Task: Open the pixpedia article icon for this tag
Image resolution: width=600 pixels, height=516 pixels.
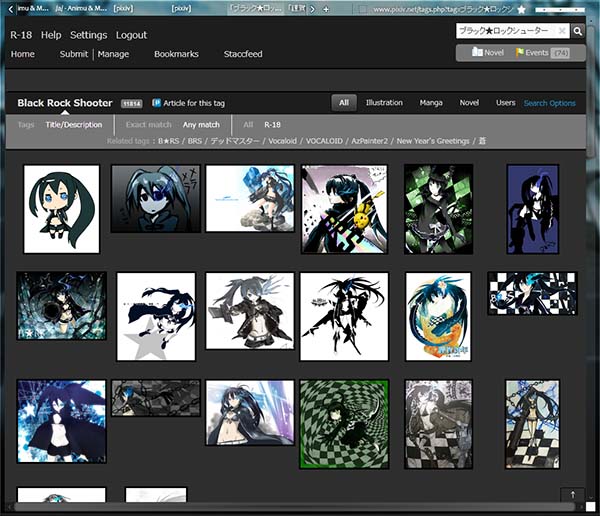Action: coord(156,103)
